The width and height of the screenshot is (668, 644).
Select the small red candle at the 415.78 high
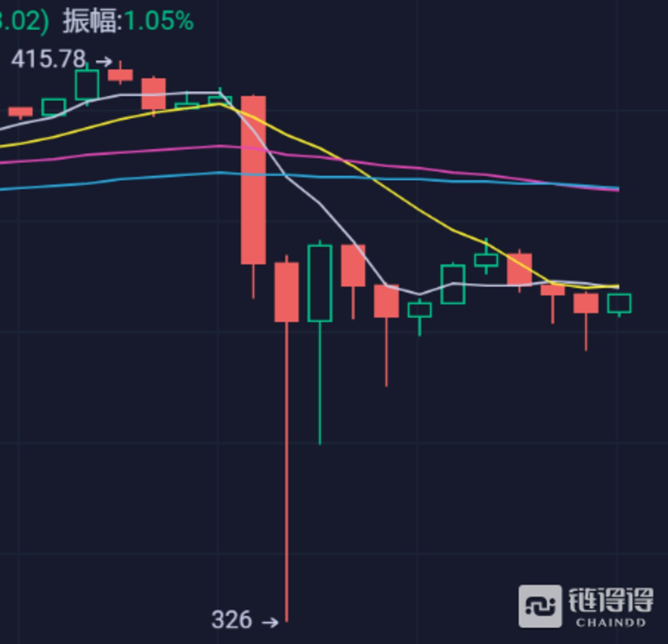coord(120,75)
